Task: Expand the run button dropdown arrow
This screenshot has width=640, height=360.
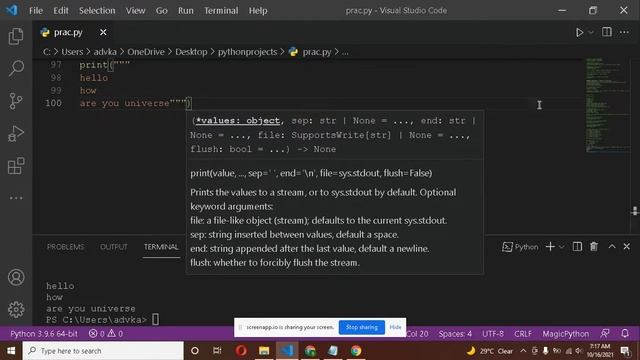Action: coord(591,32)
